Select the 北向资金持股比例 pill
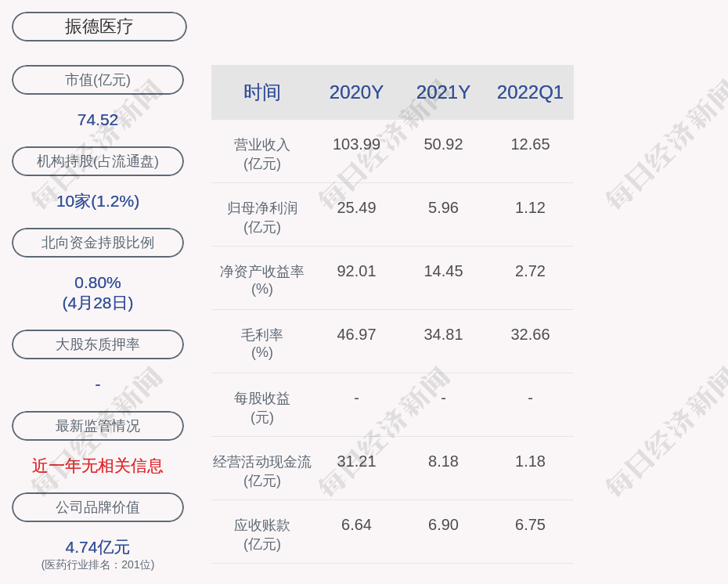This screenshot has height=584, width=728. pyautogui.click(x=98, y=243)
